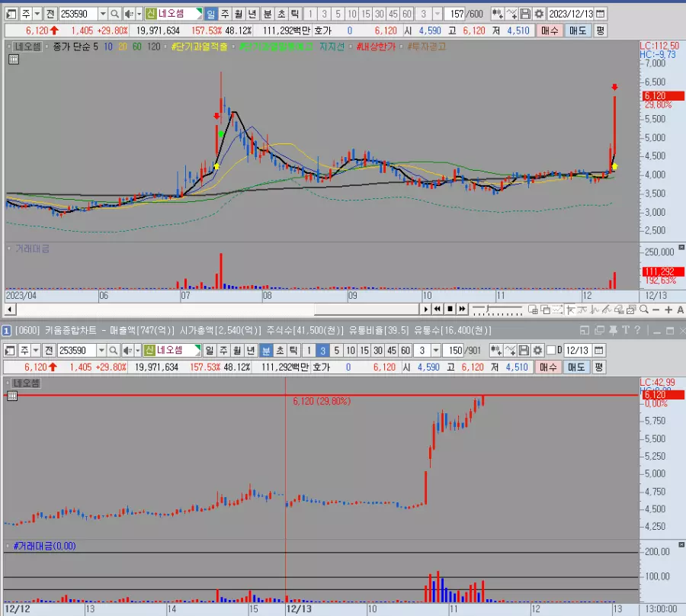Zoom in chart with the plus icon
The height and width of the screenshot is (616, 686).
coord(668,310)
